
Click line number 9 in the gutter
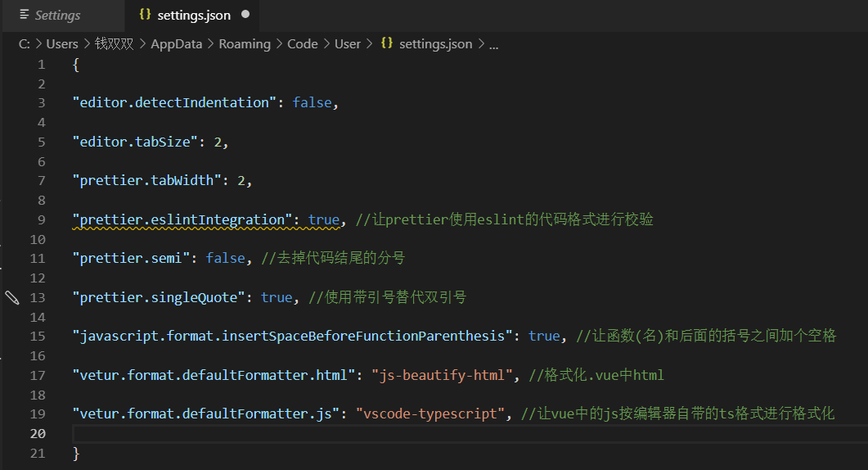coord(41,219)
